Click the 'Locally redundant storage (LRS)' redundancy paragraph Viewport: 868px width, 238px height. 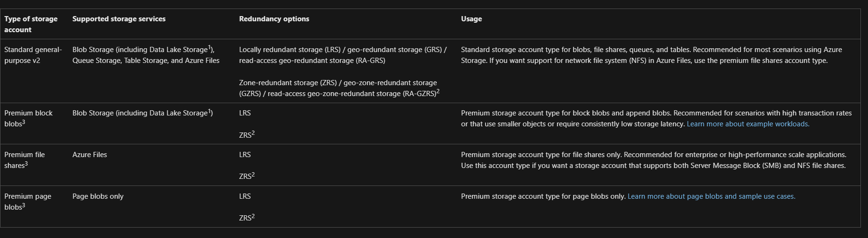343,55
